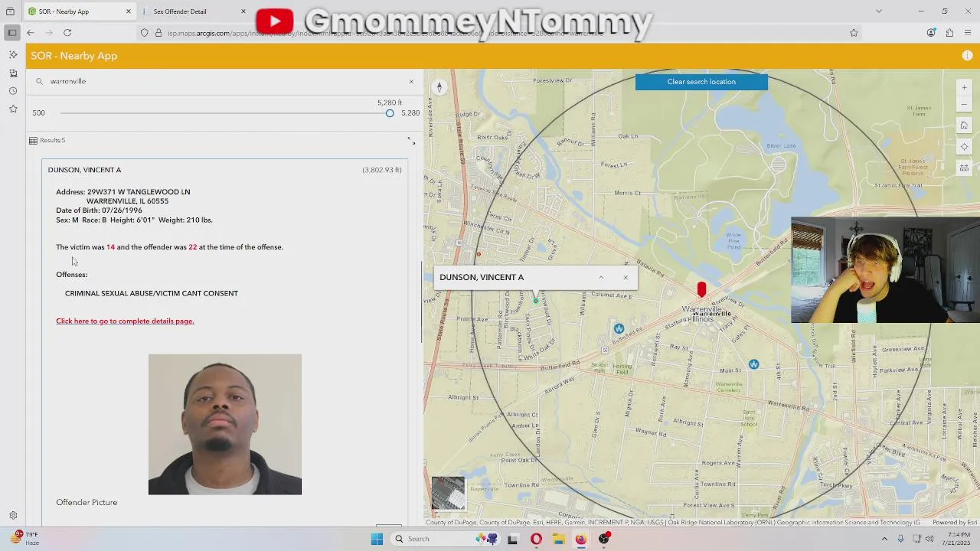Screen dimensions: 980x551
Task: Adjust the search distance slider handle
Action: (390, 113)
